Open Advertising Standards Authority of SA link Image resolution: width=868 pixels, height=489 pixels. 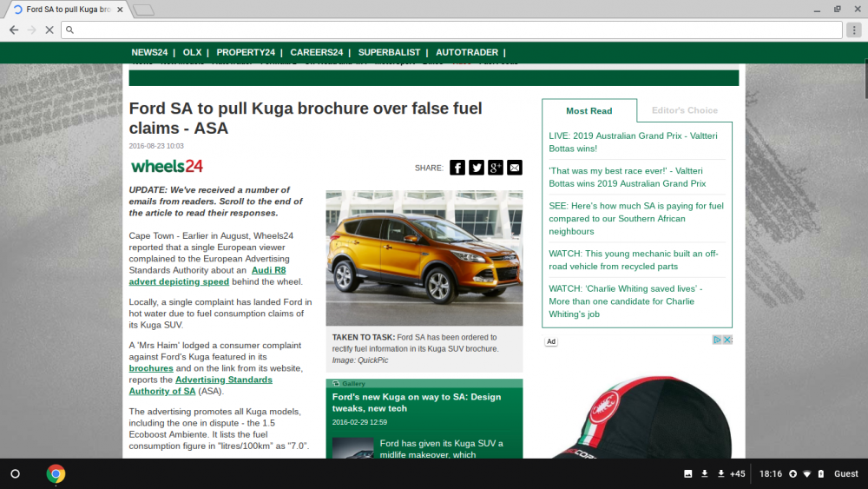tap(201, 386)
